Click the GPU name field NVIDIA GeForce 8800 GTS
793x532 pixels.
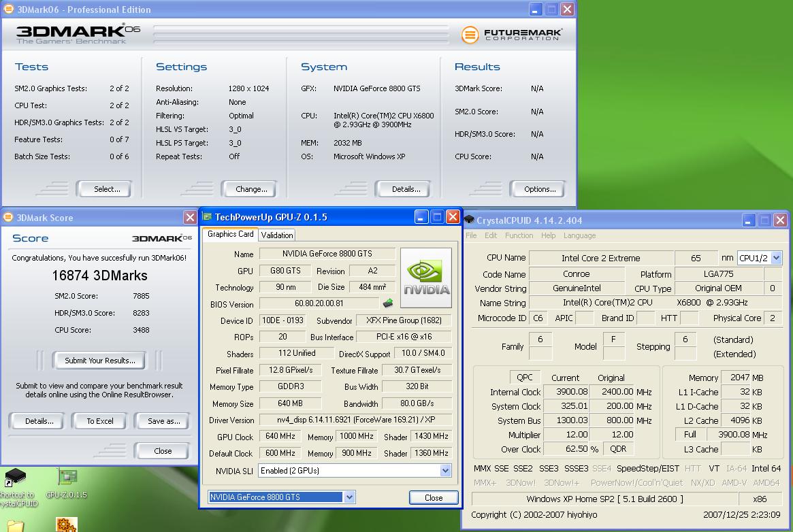click(327, 254)
